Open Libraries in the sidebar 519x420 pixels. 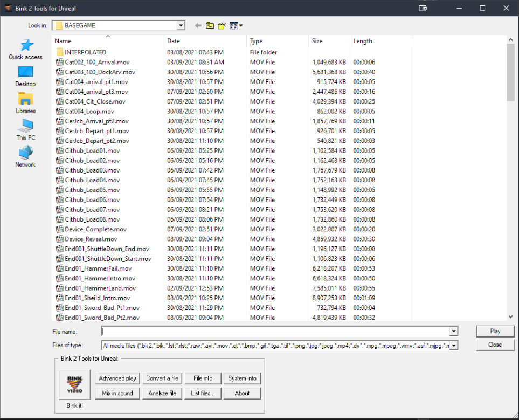click(x=25, y=104)
